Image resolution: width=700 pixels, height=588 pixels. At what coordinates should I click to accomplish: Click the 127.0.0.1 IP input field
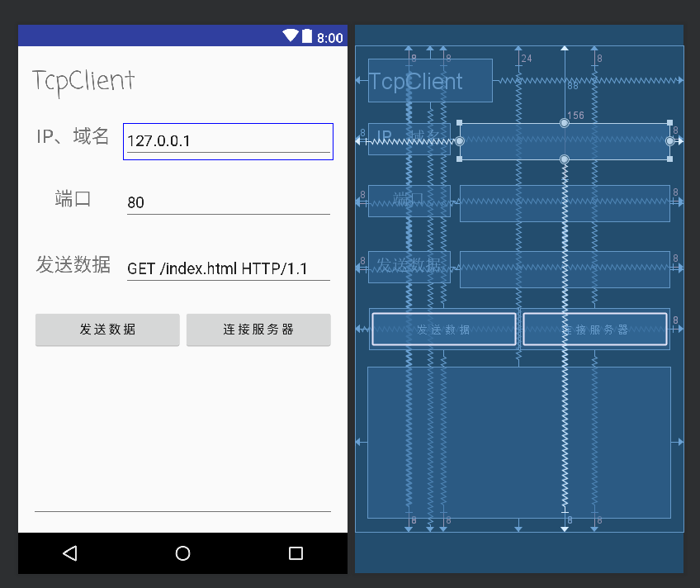click(228, 141)
